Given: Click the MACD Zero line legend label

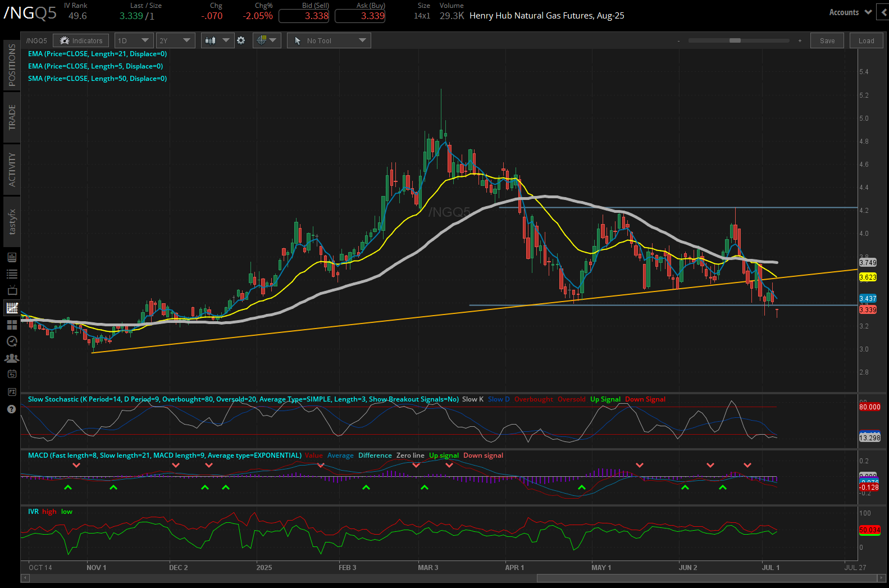Looking at the screenshot, I should pos(411,455).
